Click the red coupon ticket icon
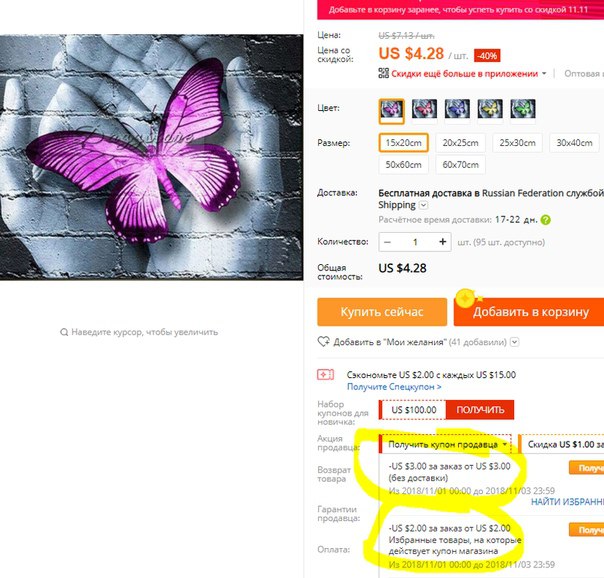 coord(325,374)
